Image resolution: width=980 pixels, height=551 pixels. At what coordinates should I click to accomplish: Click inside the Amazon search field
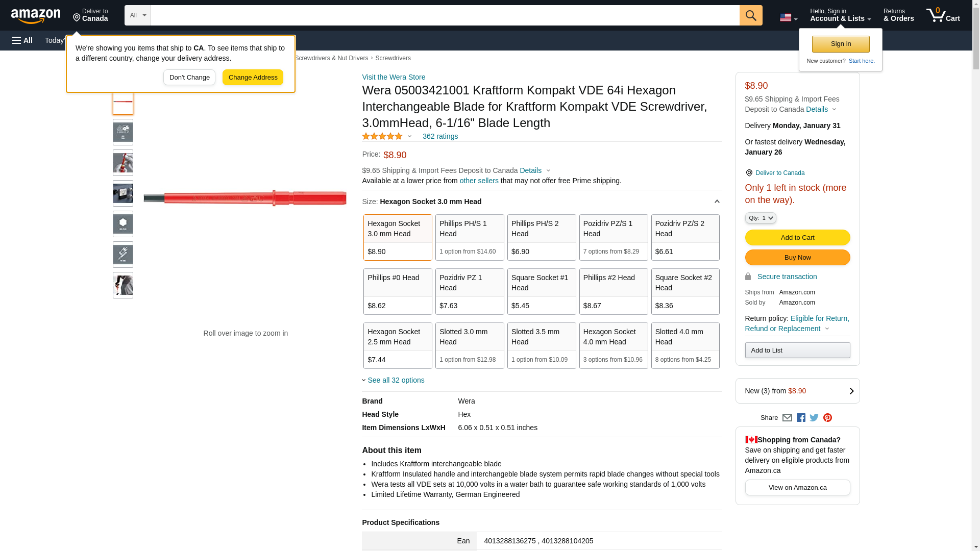[x=444, y=15]
